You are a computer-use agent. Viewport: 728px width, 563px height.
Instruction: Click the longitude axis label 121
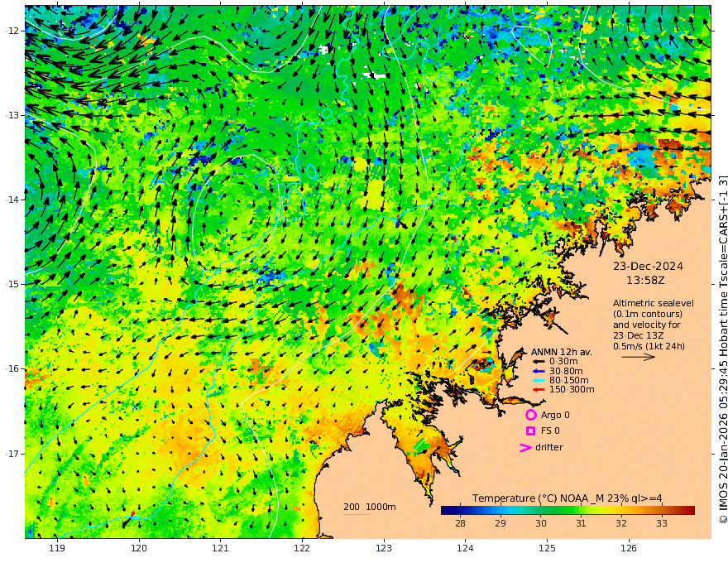pyautogui.click(x=221, y=548)
